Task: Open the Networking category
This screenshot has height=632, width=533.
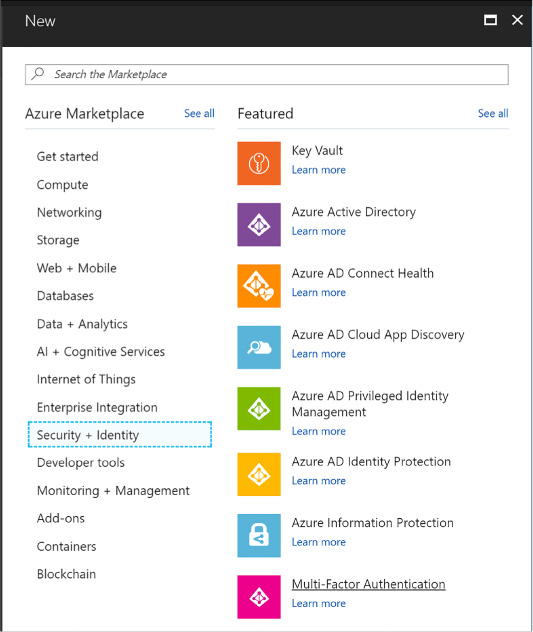Action: [69, 212]
